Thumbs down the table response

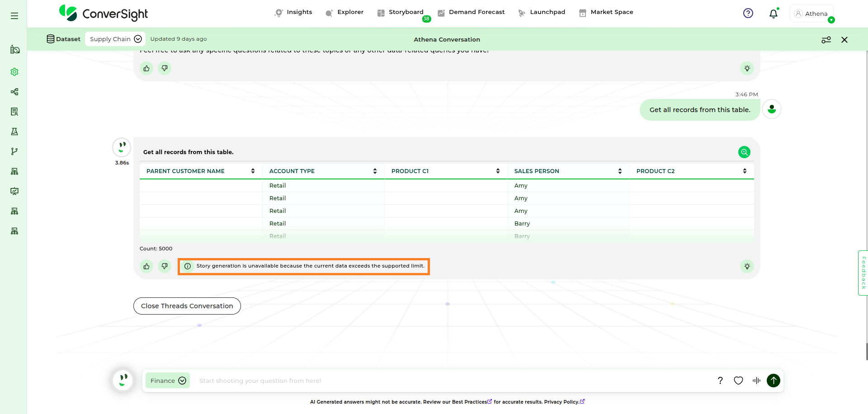tap(165, 266)
